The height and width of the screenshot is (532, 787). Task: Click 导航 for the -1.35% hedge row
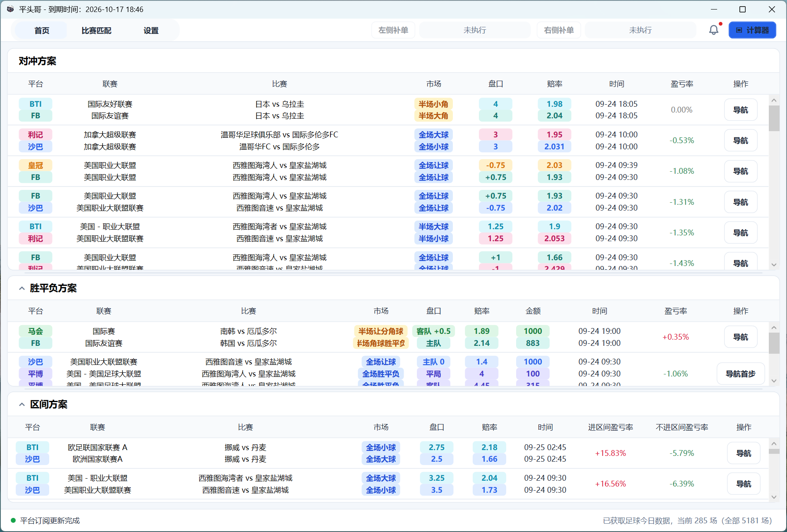click(x=741, y=232)
